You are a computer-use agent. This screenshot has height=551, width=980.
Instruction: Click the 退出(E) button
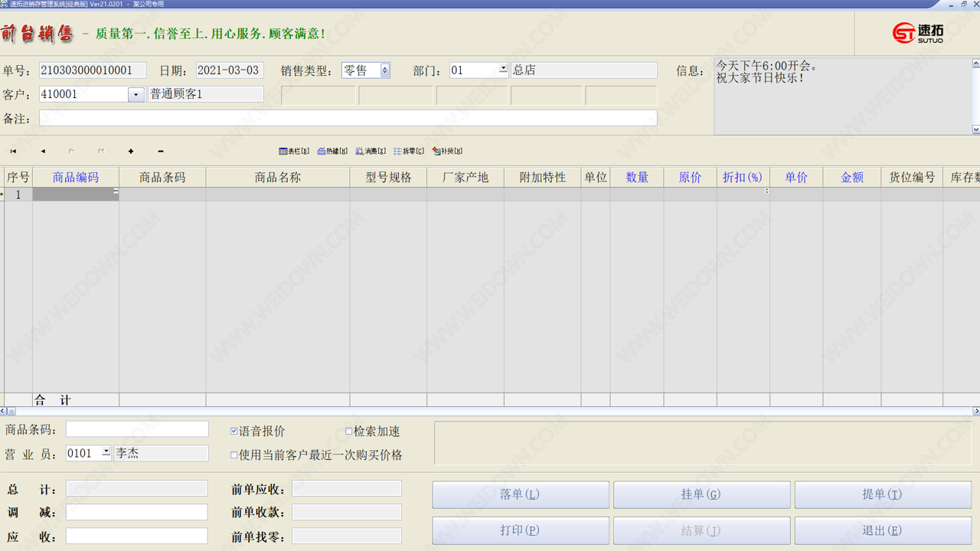pos(882,530)
